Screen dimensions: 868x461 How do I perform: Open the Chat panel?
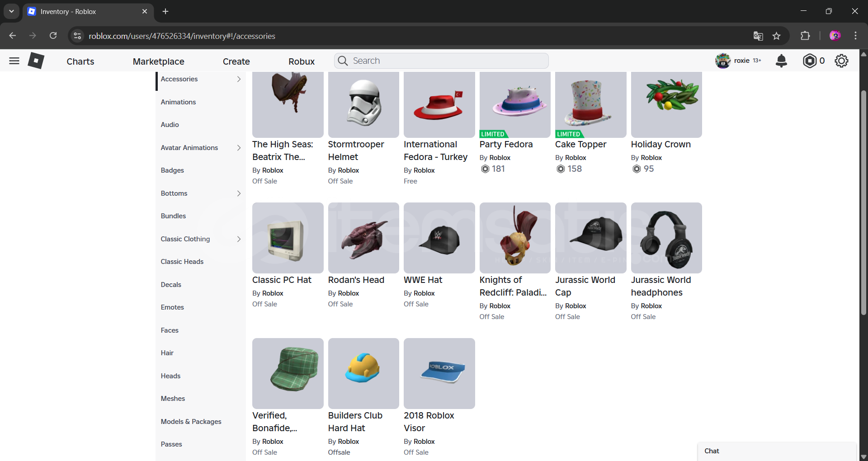(777, 451)
